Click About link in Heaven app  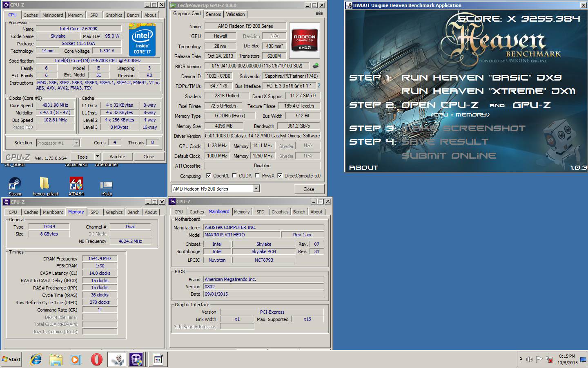tap(363, 168)
